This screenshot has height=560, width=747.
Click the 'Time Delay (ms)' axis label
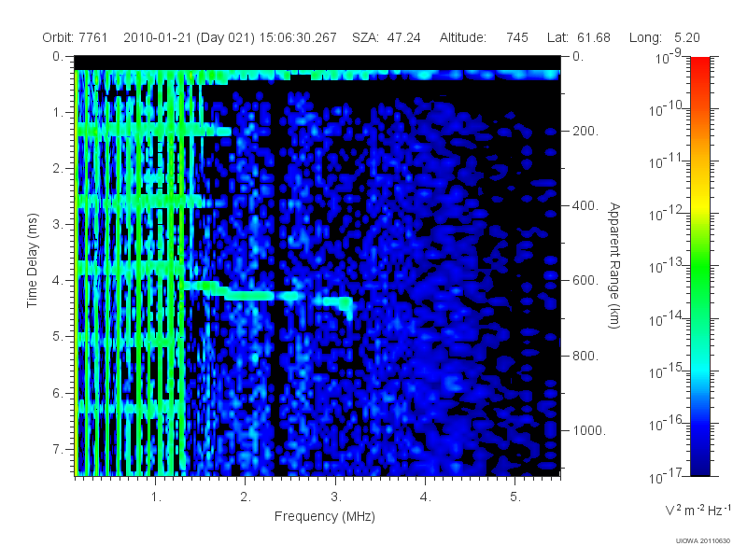[32, 260]
